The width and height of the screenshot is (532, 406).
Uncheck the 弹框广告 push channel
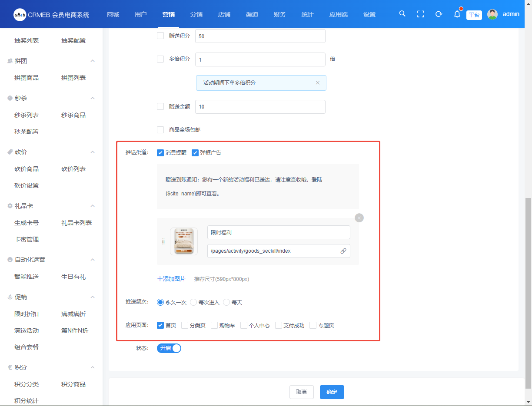click(x=195, y=153)
